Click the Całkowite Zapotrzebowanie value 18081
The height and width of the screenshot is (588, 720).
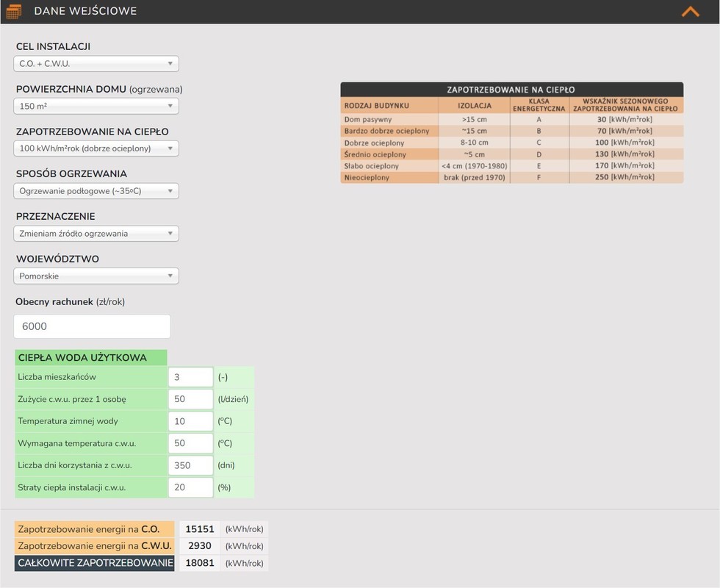coord(200,564)
